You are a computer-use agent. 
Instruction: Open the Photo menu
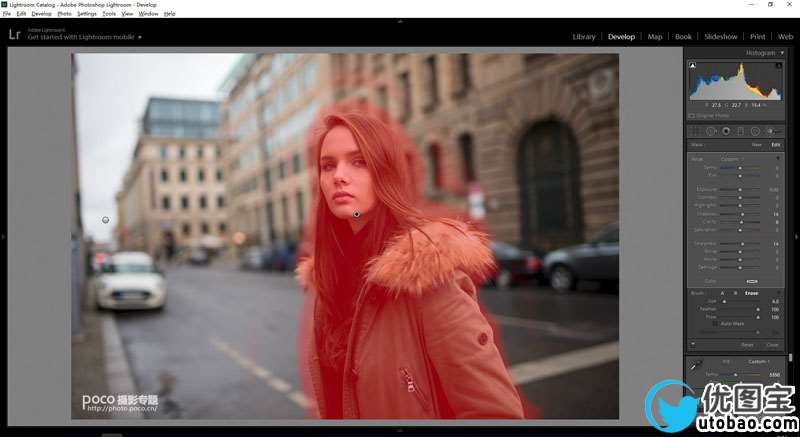coord(64,14)
